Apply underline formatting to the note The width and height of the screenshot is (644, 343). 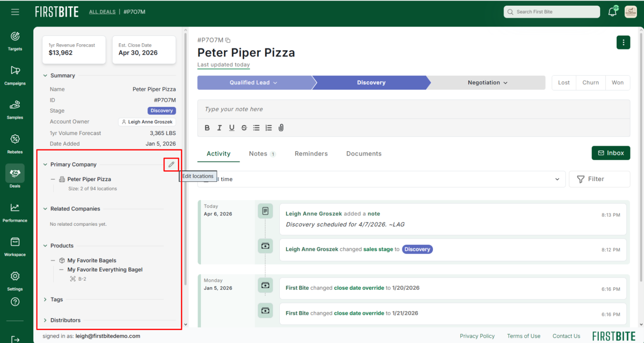(232, 128)
